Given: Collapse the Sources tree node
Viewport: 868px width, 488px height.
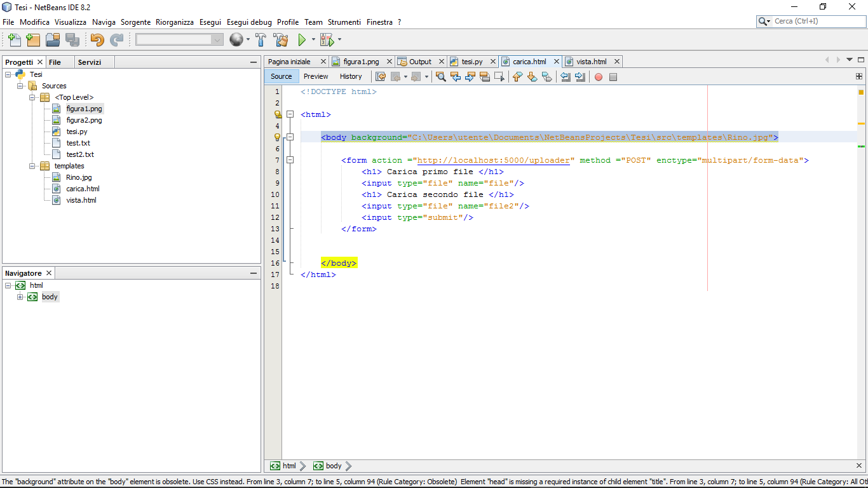Looking at the screenshot, I should pyautogui.click(x=20, y=86).
